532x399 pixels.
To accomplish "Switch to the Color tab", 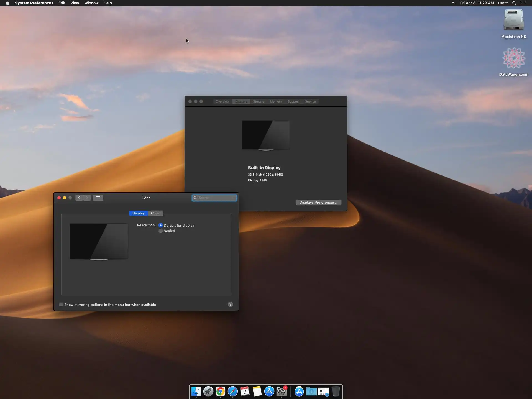I will click(x=155, y=213).
